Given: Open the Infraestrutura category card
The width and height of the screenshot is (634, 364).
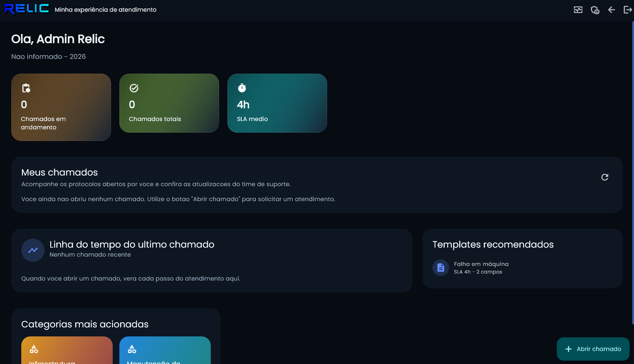Looking at the screenshot, I should [x=67, y=350].
